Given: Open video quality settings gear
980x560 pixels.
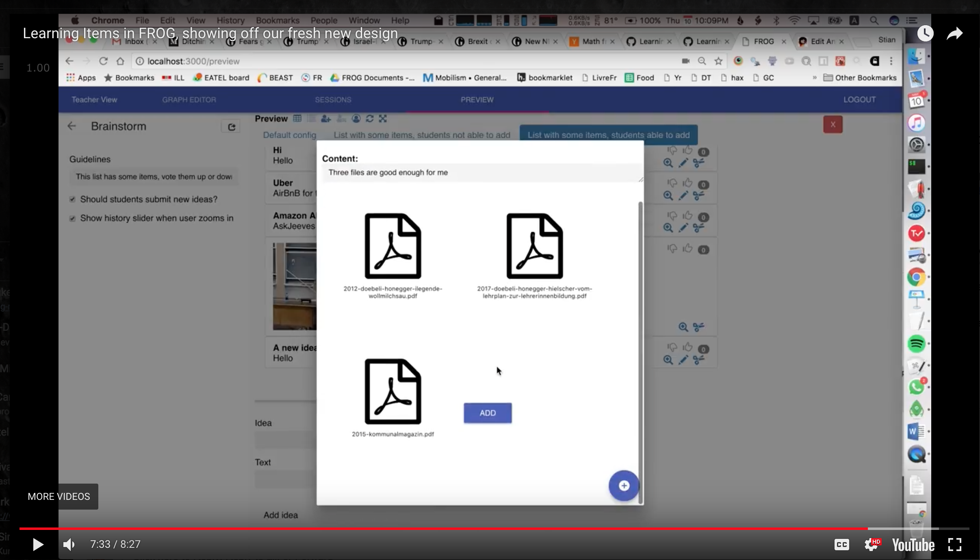Looking at the screenshot, I should [x=871, y=545].
